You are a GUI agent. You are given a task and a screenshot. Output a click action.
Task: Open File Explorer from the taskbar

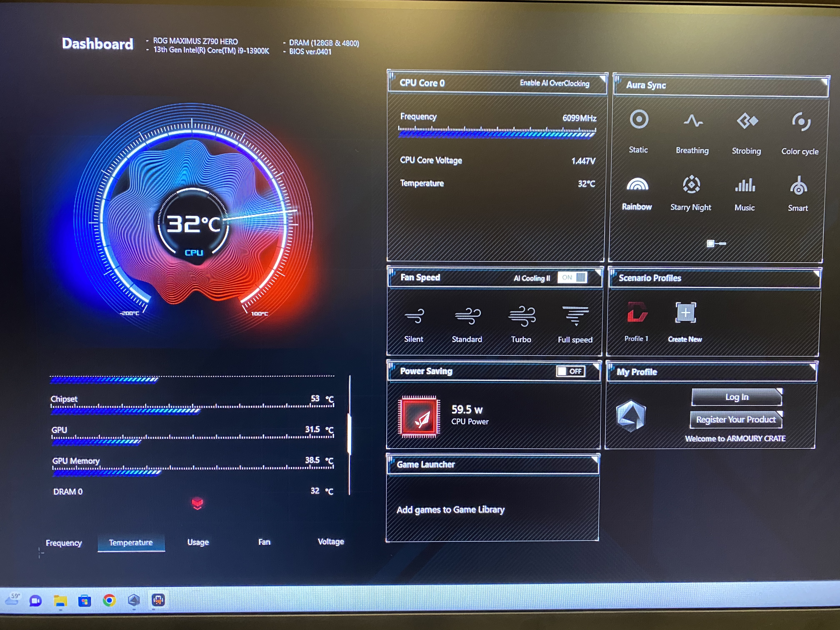(x=60, y=601)
